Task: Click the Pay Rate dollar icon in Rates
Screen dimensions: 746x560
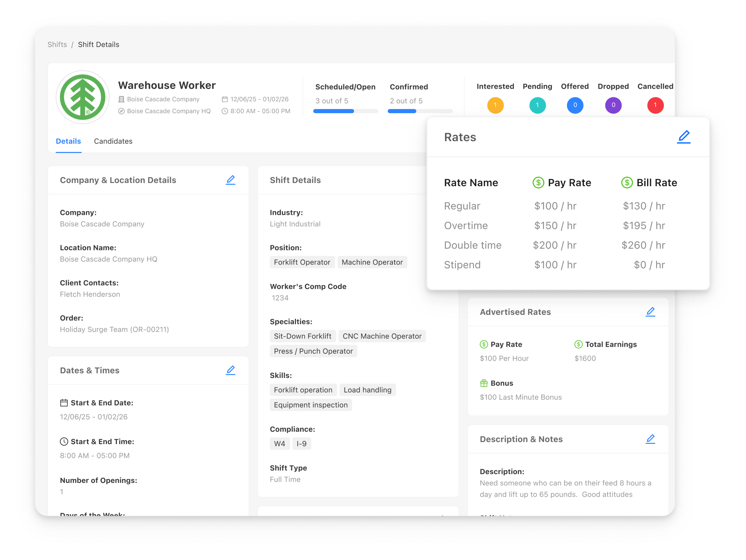Action: [538, 183]
